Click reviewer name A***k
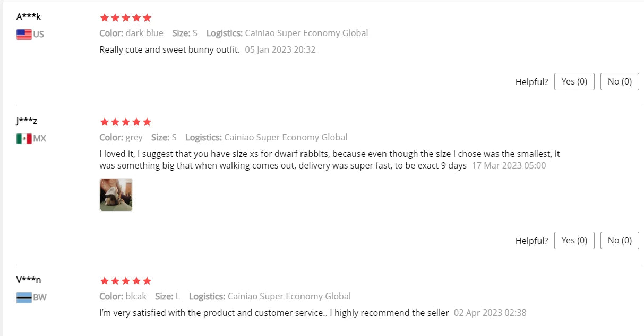Image resolution: width=644 pixels, height=336 pixels. coord(29,16)
